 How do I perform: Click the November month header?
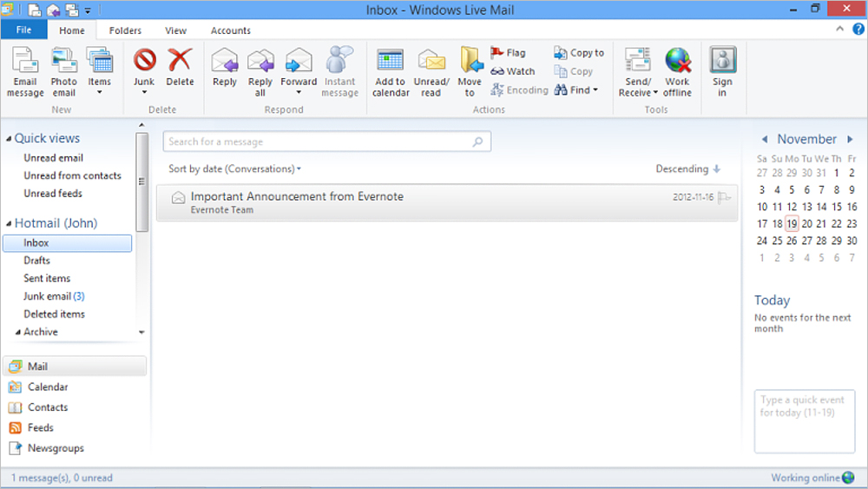click(806, 139)
